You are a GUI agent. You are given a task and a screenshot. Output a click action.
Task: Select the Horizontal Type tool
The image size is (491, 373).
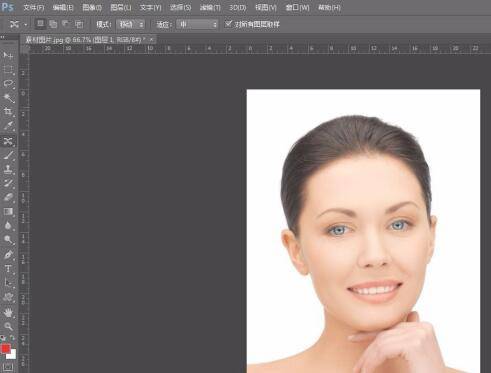(x=8, y=269)
